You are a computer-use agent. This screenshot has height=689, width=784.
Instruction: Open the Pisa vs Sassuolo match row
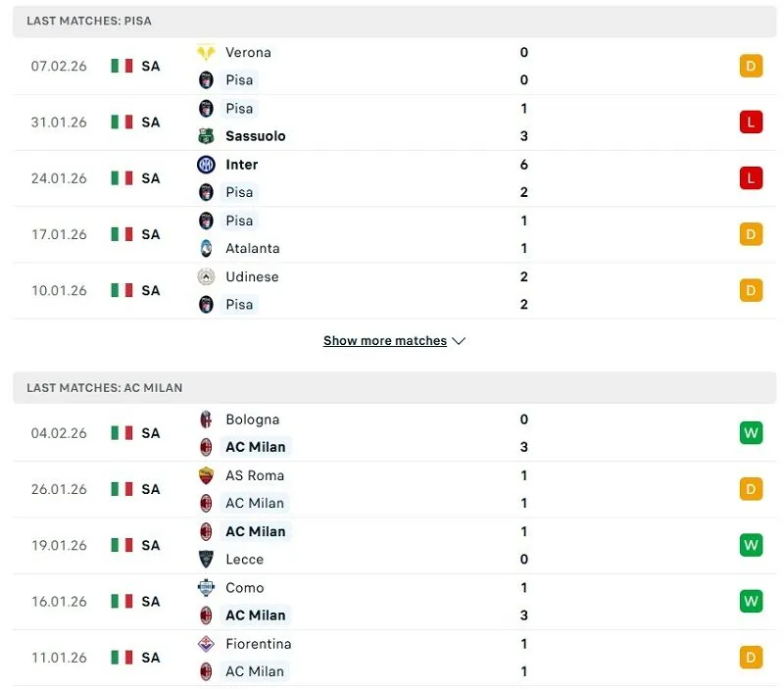392,123
